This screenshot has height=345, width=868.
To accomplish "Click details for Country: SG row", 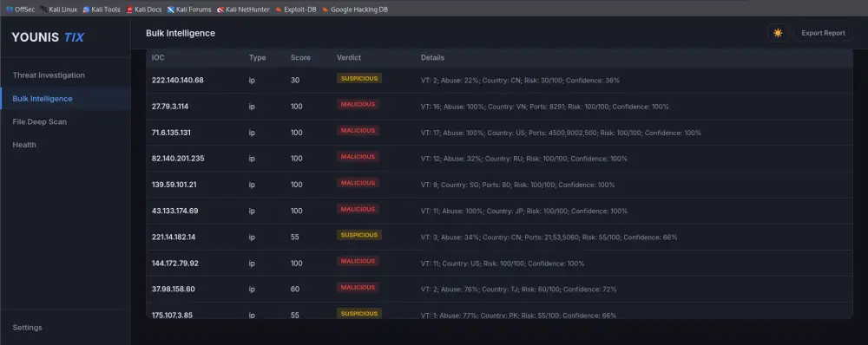I will 517,185.
